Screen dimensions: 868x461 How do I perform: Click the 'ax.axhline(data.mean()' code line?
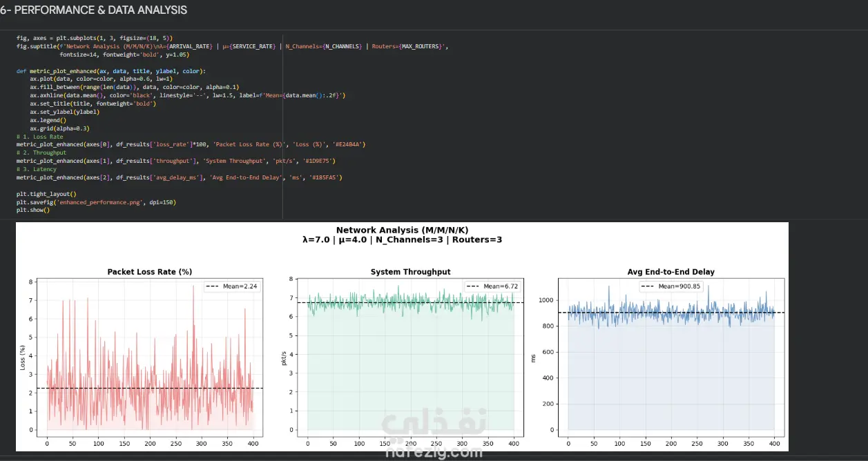(188, 95)
